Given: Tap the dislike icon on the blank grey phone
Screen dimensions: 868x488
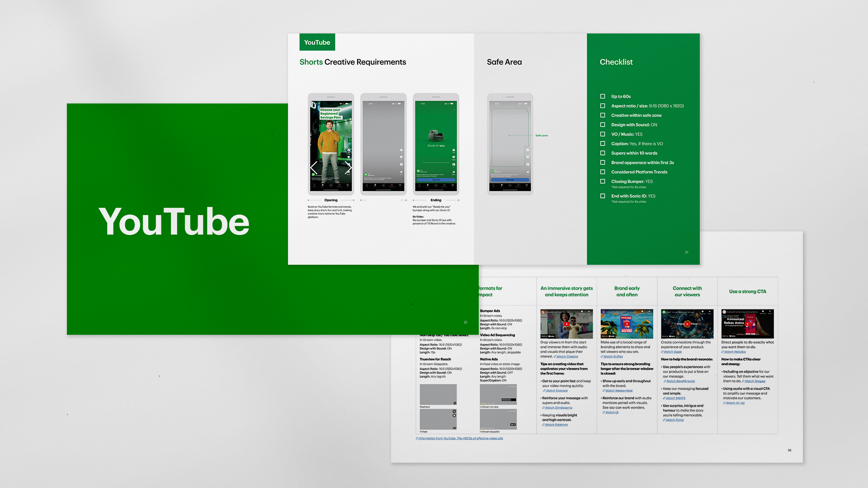Looking at the screenshot, I should tap(401, 158).
